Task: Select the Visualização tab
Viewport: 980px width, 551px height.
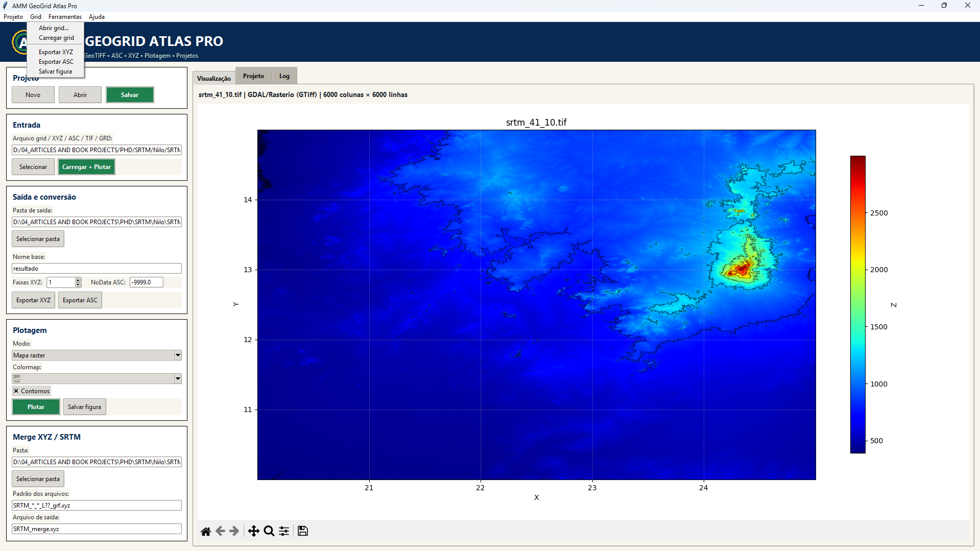Action: click(x=214, y=79)
